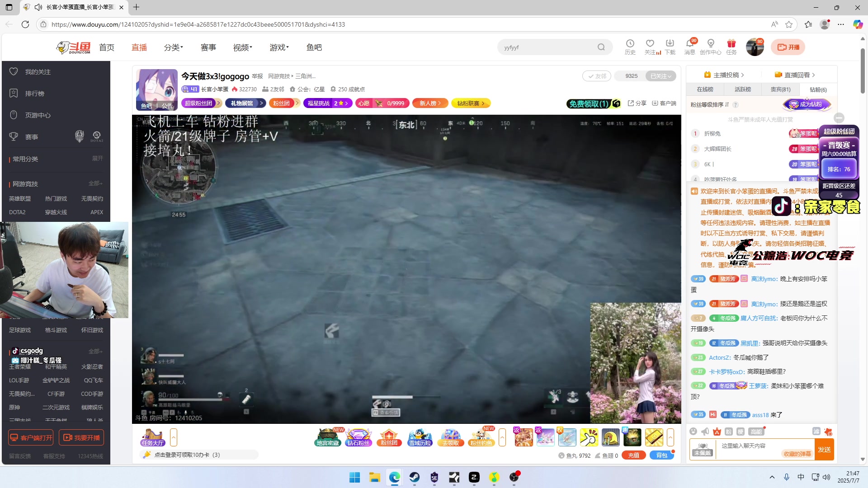868x488 pixels.
Task: Click the search magnifier icon
Action: (x=601, y=47)
